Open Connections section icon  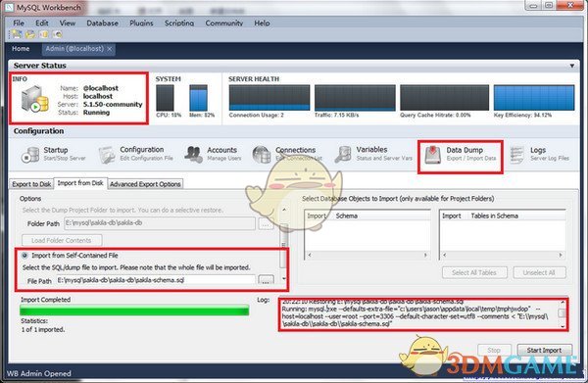point(262,155)
